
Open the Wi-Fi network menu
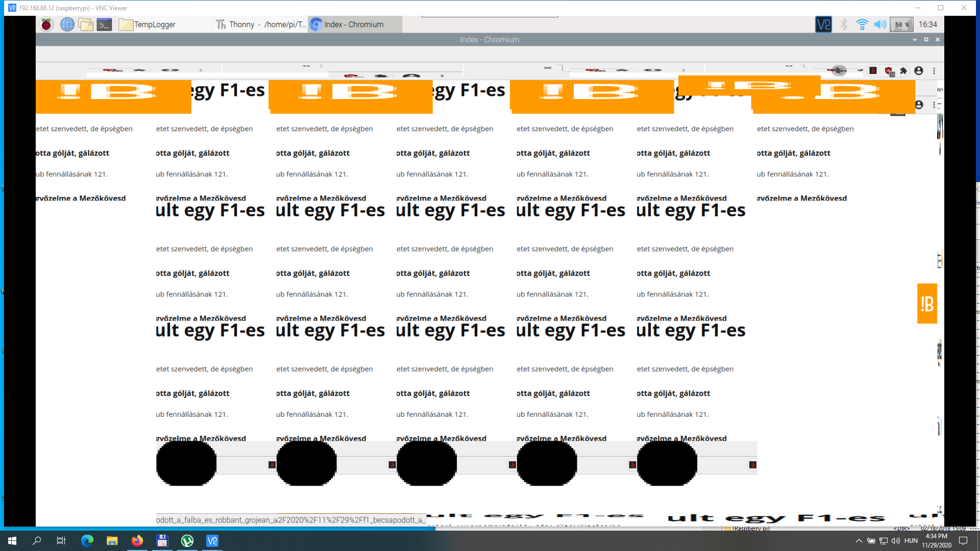pyautogui.click(x=862, y=24)
